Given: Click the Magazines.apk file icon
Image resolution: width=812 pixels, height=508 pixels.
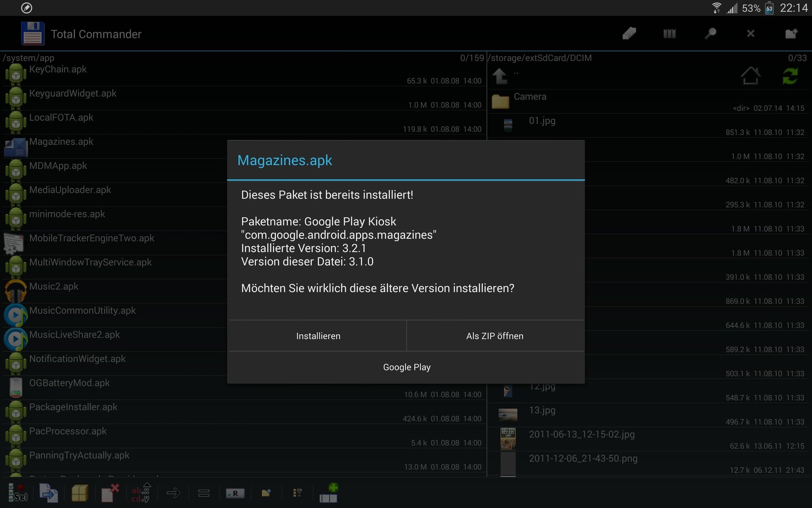Looking at the screenshot, I should click(16, 147).
